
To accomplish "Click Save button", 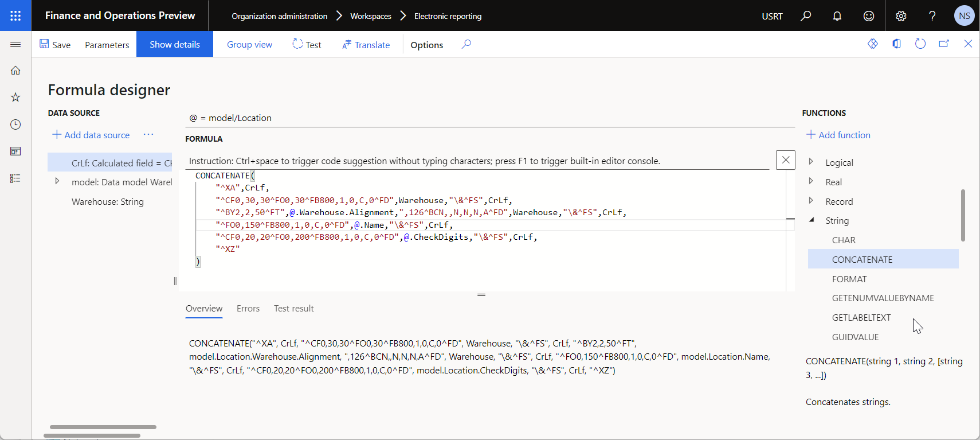I will click(x=55, y=44).
